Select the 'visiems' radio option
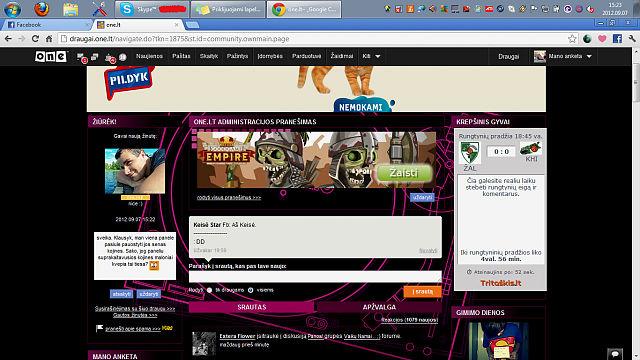Viewport: 640px width, 360px height. [251, 290]
